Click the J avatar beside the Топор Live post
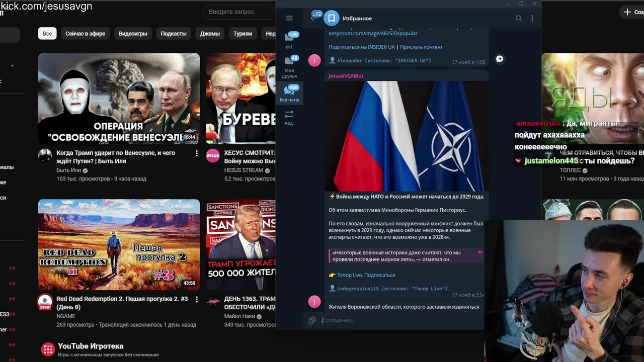This screenshot has width=644, height=362. 314,302
